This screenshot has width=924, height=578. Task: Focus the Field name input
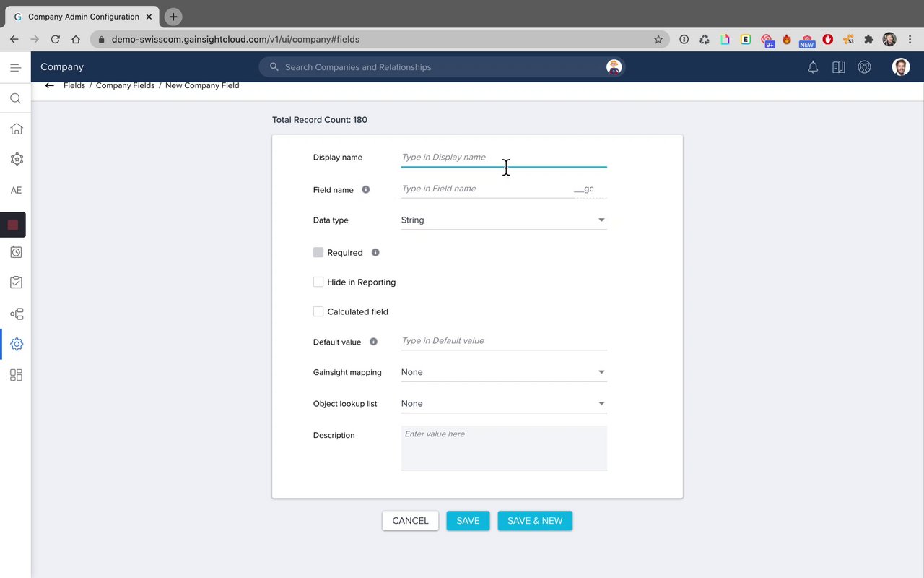(487, 189)
